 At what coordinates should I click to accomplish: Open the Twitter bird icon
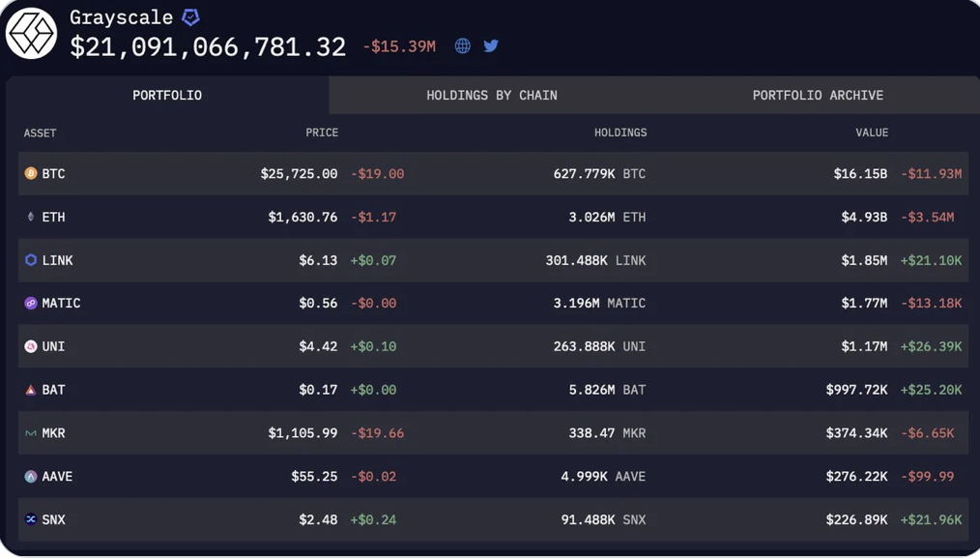tap(491, 45)
